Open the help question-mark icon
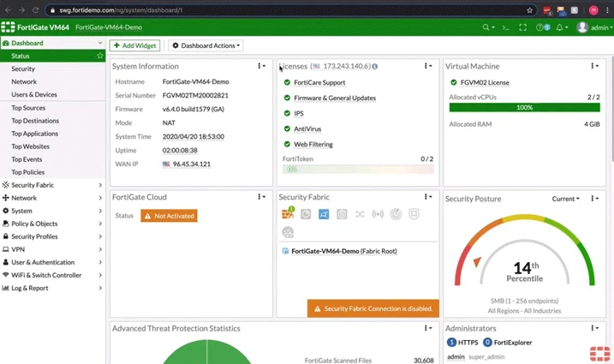Screen dimensions: 614x364 tap(539, 27)
